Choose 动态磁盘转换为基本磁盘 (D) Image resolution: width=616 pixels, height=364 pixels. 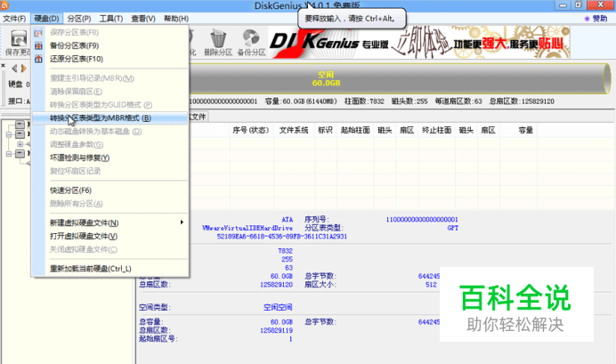tap(110, 132)
